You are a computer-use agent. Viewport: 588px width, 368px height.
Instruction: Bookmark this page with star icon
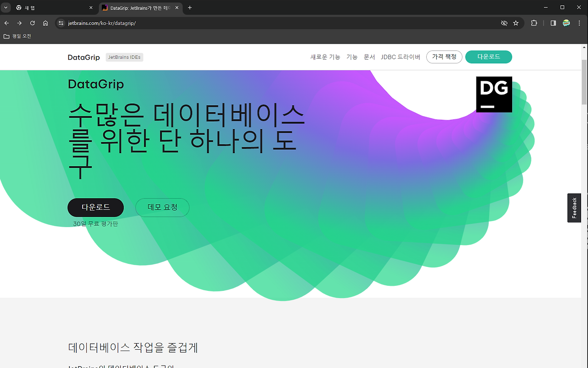tap(516, 23)
